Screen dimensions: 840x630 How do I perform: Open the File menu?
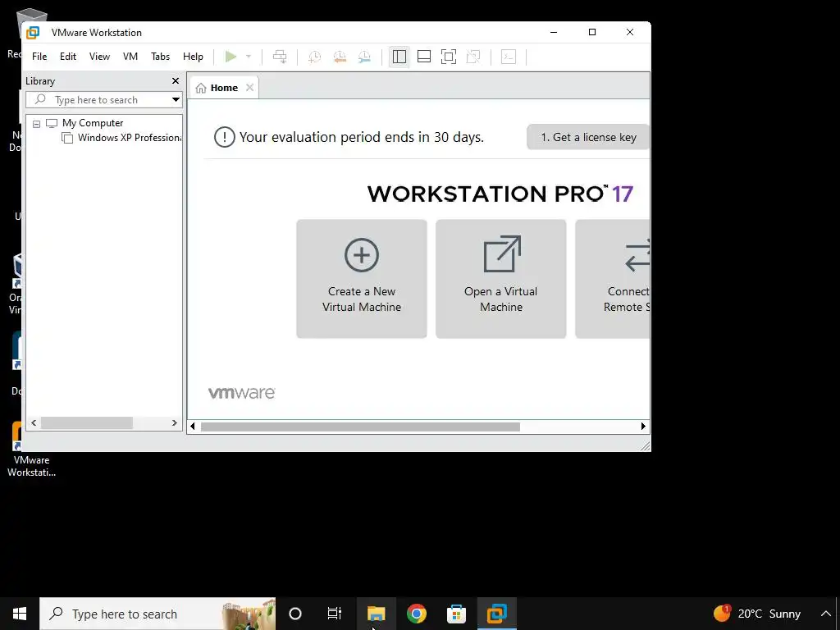[39, 57]
